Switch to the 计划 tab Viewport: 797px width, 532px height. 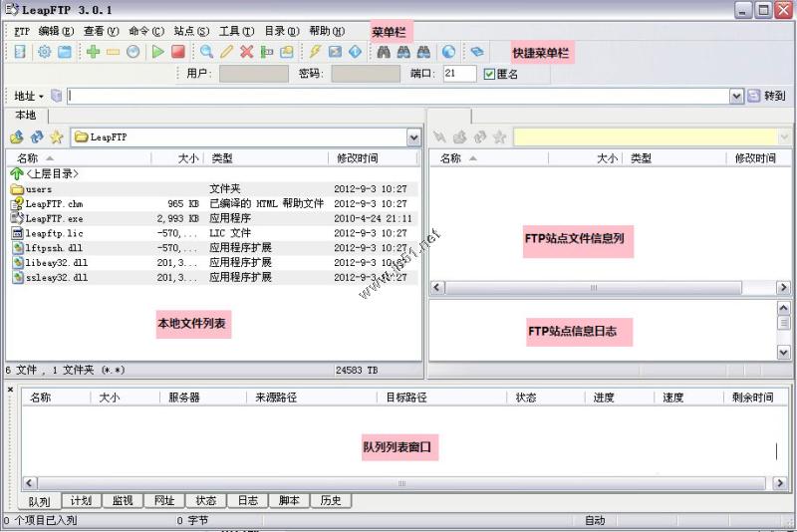81,500
